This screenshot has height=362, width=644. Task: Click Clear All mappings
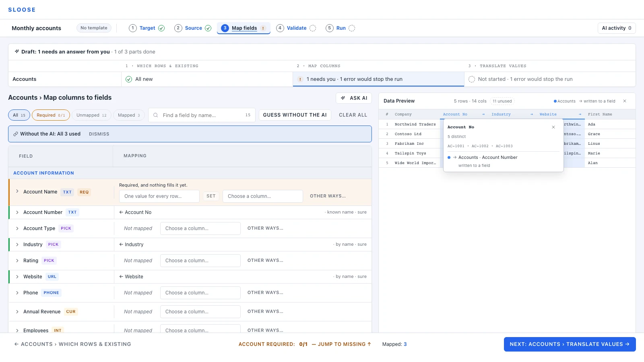click(x=353, y=115)
